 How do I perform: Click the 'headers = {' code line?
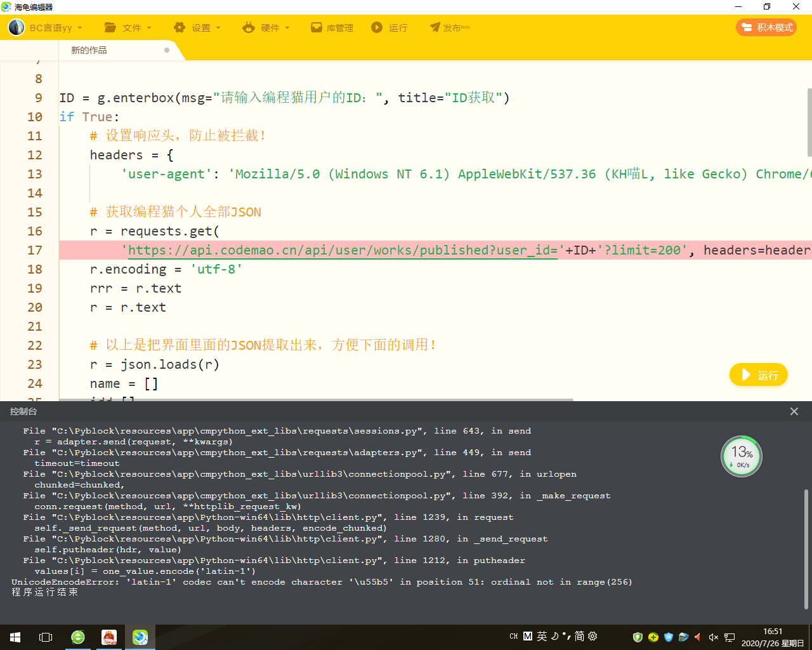coord(132,155)
